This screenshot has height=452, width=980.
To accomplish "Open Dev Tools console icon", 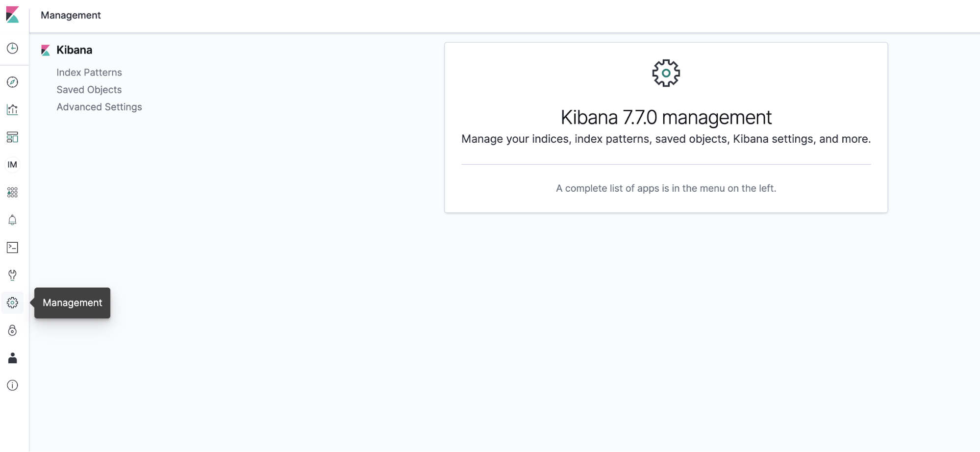I will (12, 248).
